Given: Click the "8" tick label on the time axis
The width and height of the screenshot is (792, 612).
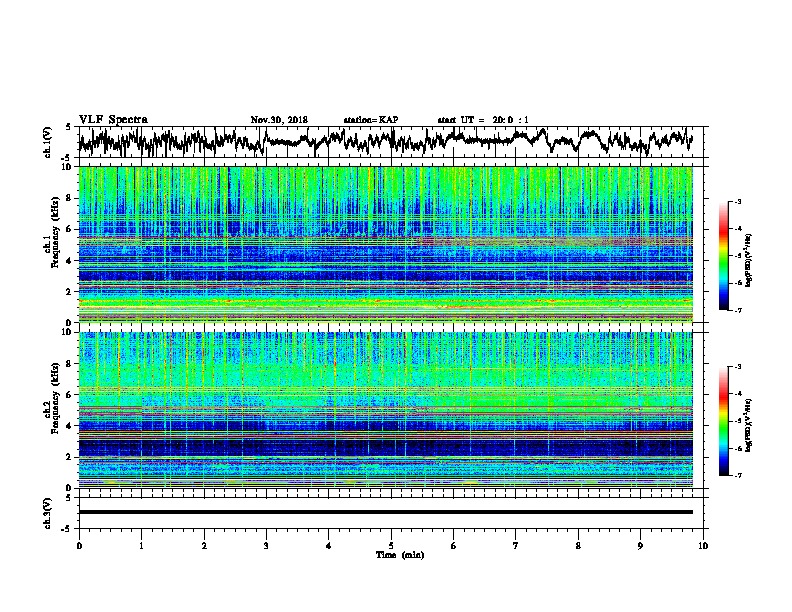Looking at the screenshot, I should 578,546.
